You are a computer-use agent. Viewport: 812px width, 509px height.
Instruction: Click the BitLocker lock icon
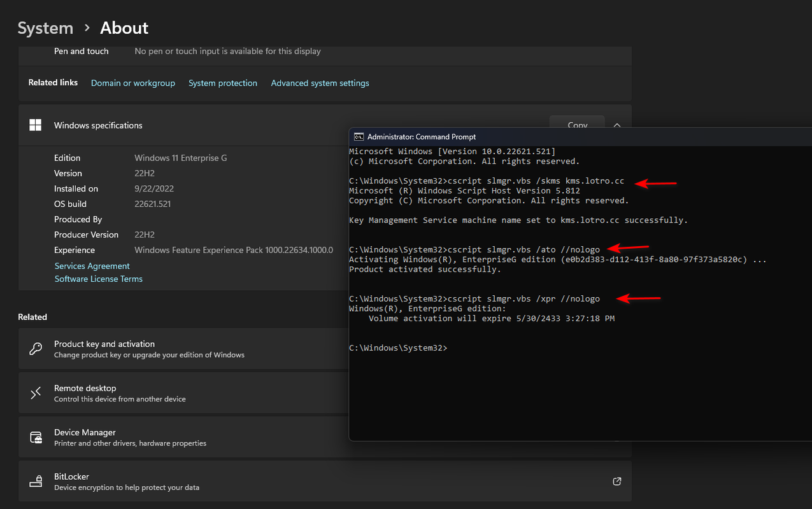[x=36, y=482]
